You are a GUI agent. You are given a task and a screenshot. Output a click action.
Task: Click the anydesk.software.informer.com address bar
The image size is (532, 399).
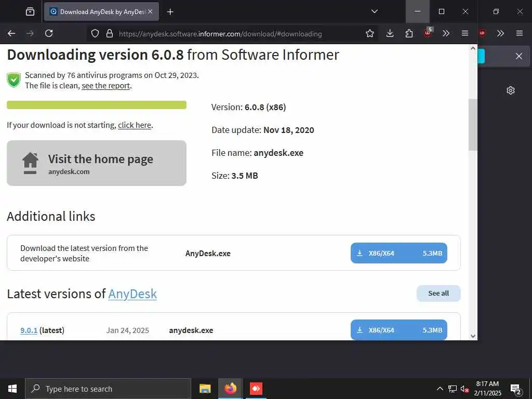click(220, 34)
